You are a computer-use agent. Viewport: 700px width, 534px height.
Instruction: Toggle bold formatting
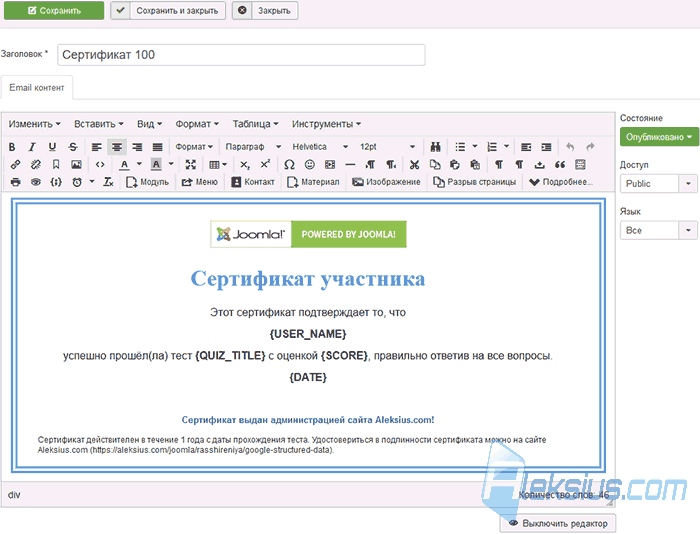coord(12,147)
